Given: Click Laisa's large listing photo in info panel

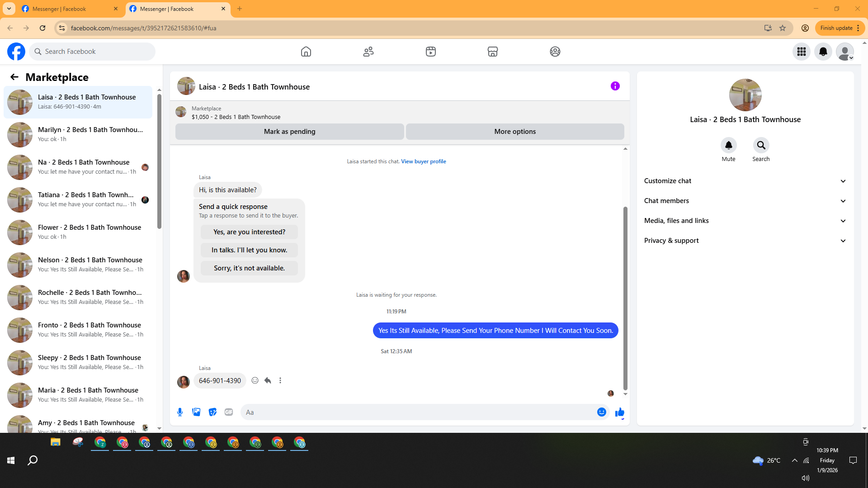Looking at the screenshot, I should (745, 95).
